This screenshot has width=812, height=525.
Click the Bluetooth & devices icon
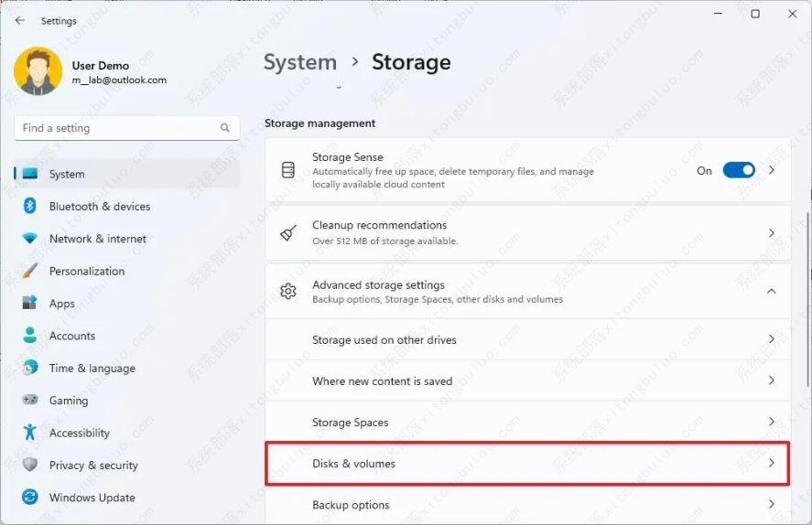click(29, 206)
